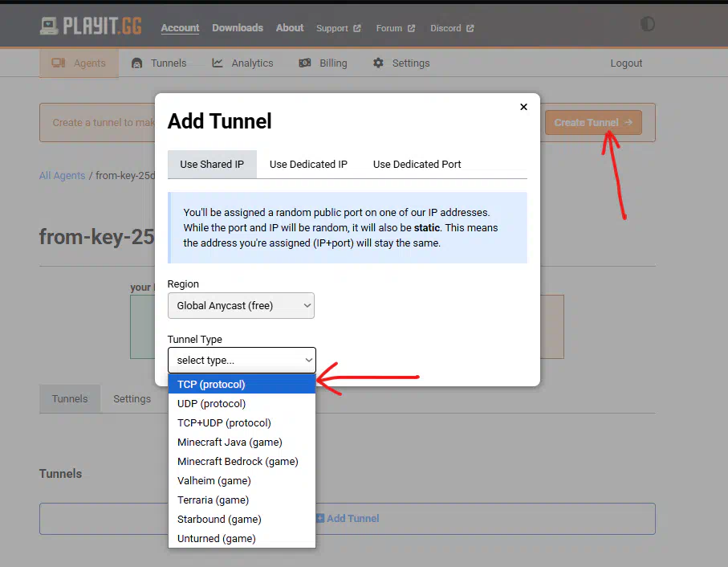This screenshot has height=567, width=728.
Task: Click the Settings gear icon
Action: coord(378,63)
